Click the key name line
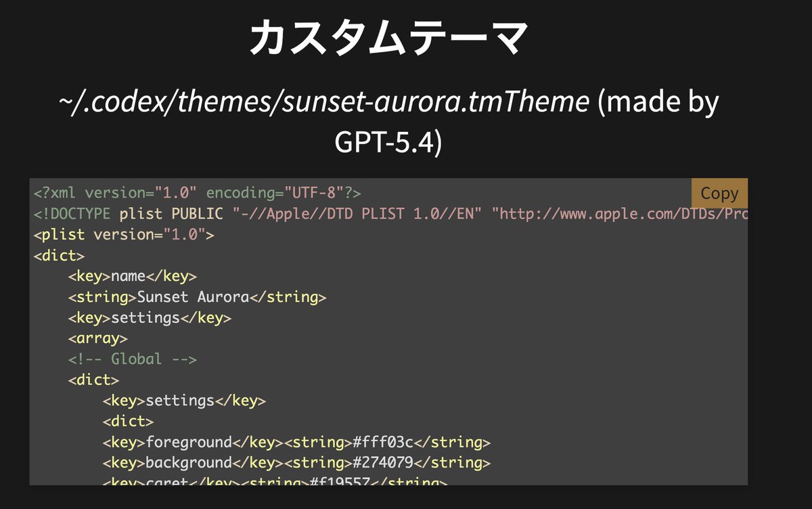This screenshot has width=812, height=509. [x=132, y=276]
